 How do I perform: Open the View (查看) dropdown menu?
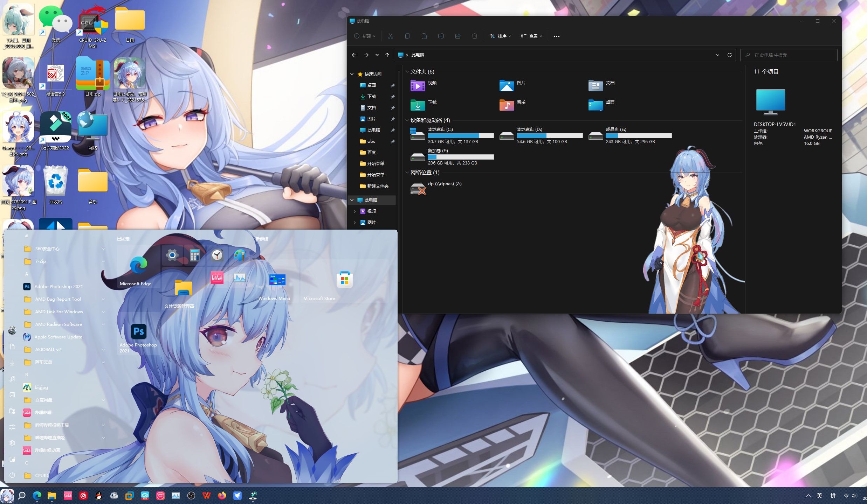531,36
